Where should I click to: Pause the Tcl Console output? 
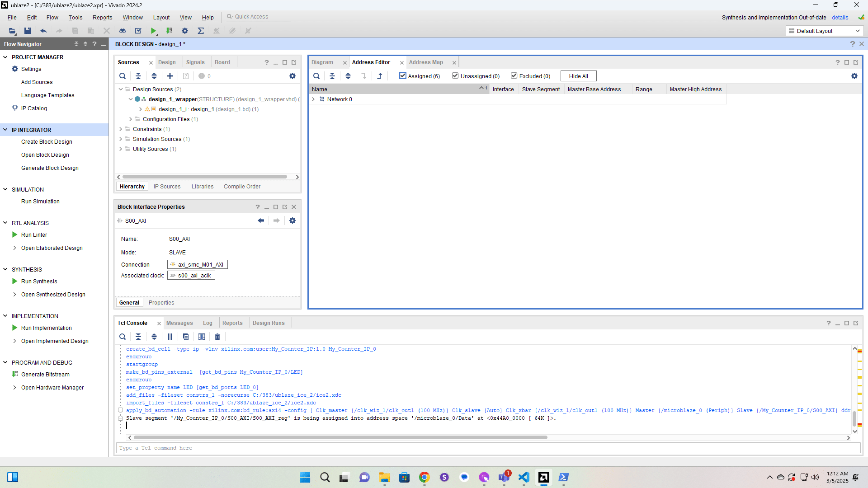click(170, 337)
